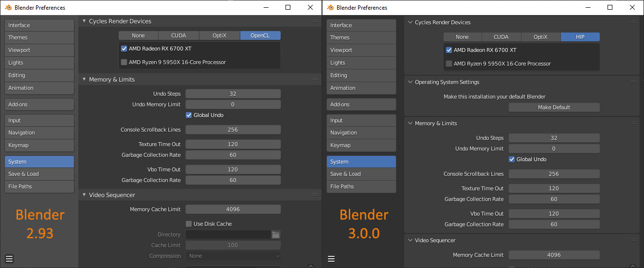Click Undo Steps field in 2.93
644x268 pixels.
233,94
